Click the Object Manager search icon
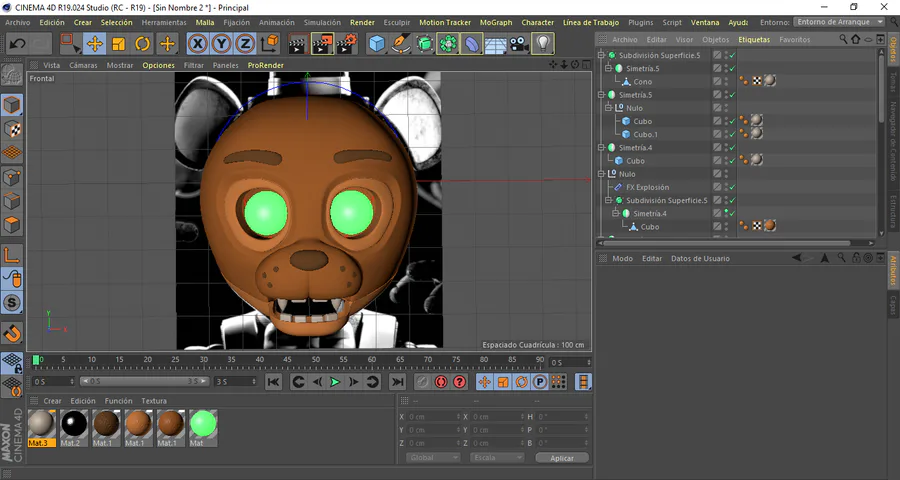900x480 pixels. pyautogui.click(x=843, y=40)
